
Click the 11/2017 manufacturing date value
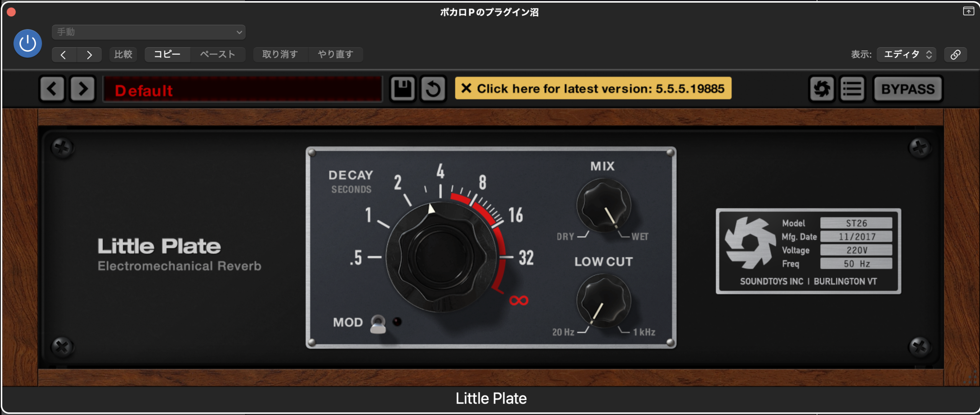pyautogui.click(x=856, y=237)
